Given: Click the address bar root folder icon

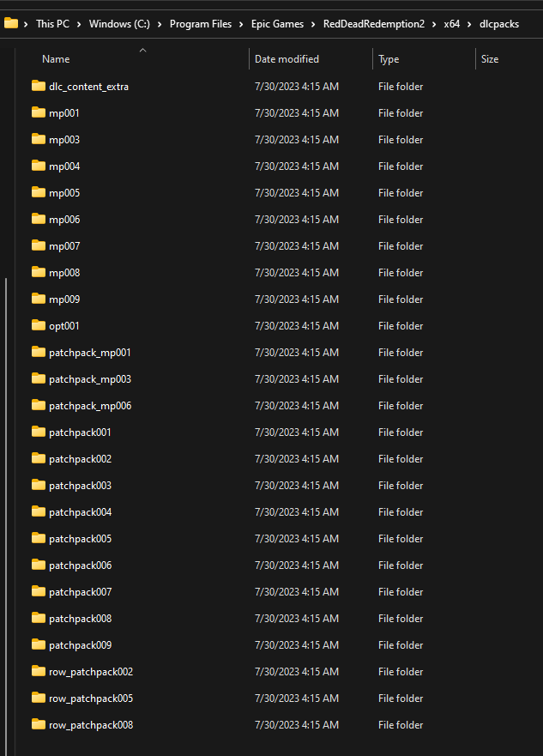Looking at the screenshot, I should coord(10,23).
